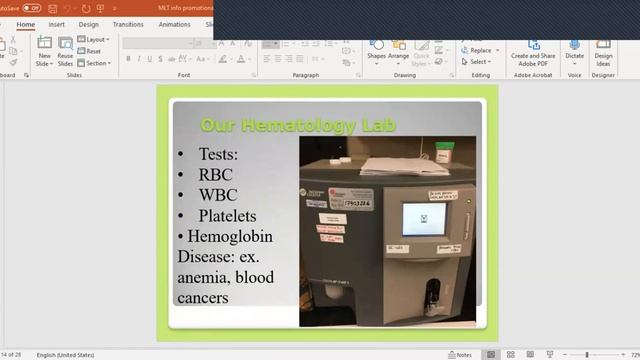Image resolution: width=640 pixels, height=360 pixels.
Task: Toggle Bold formatting
Action: (x=128, y=59)
